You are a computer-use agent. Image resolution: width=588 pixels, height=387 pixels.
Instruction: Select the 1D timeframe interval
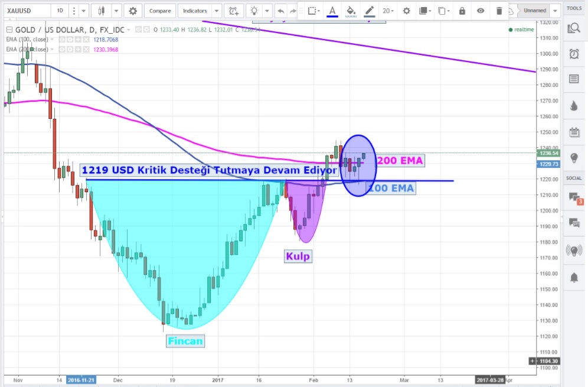[x=59, y=11]
